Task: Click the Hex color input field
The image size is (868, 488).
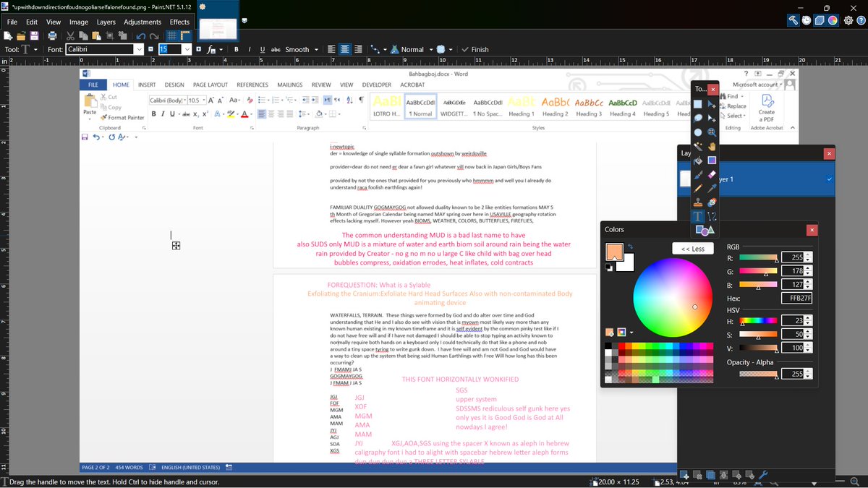Action: pyautogui.click(x=797, y=298)
